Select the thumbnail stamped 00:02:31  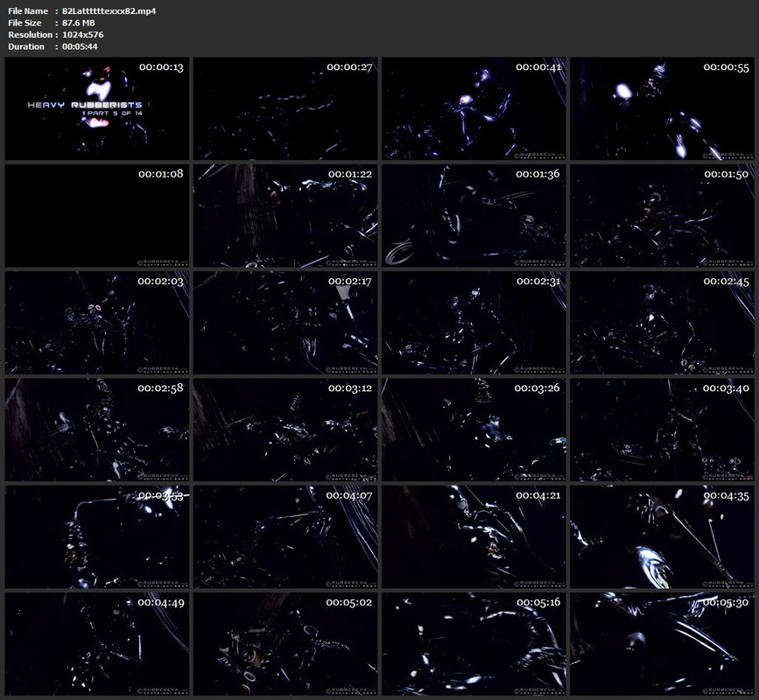point(474,323)
